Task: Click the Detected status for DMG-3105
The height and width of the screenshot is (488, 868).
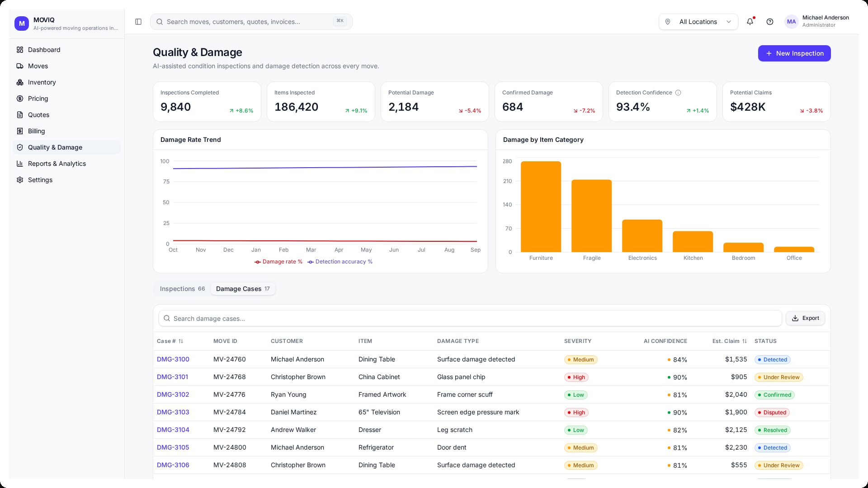Action: pyautogui.click(x=773, y=448)
